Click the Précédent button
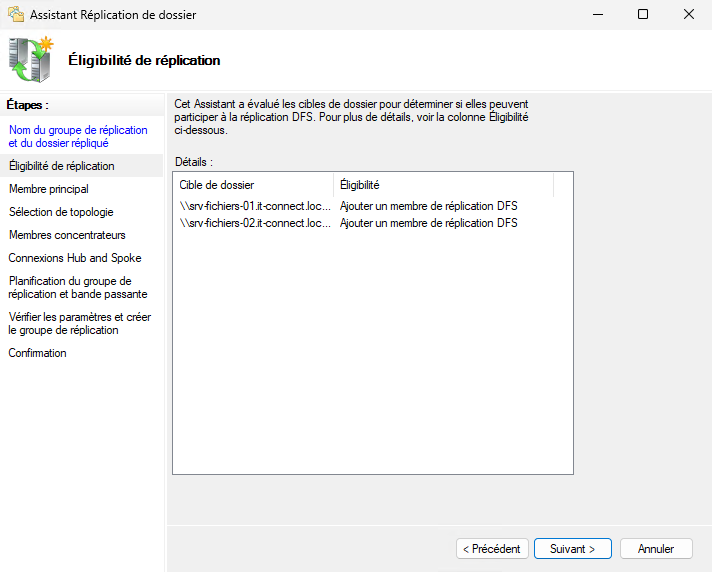Screen dimensions: 712x572 [x=492, y=549]
